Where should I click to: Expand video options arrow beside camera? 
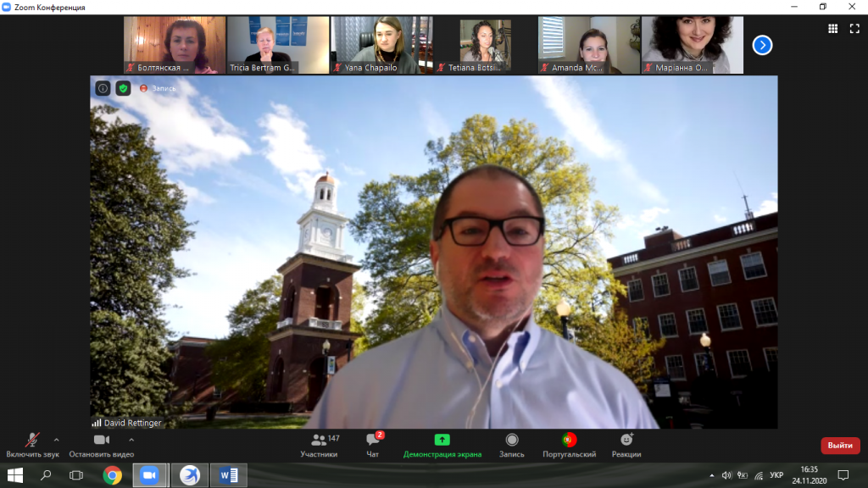coord(131,440)
